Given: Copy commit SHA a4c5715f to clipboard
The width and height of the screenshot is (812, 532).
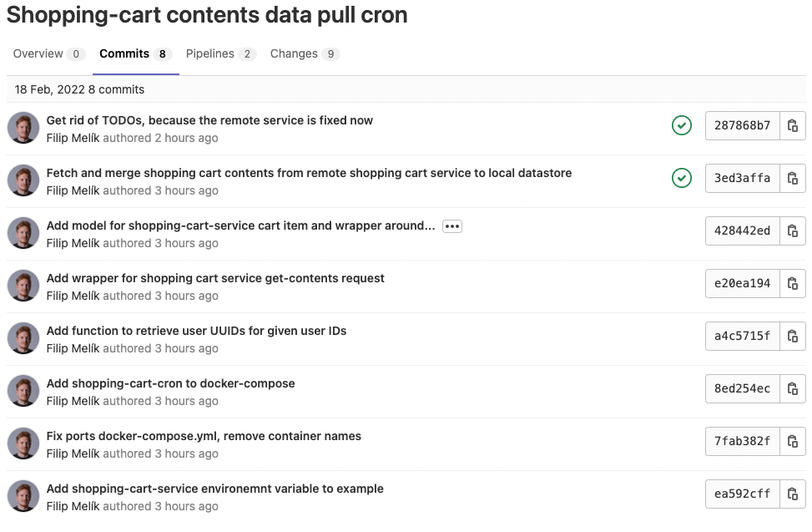Looking at the screenshot, I should [x=793, y=337].
